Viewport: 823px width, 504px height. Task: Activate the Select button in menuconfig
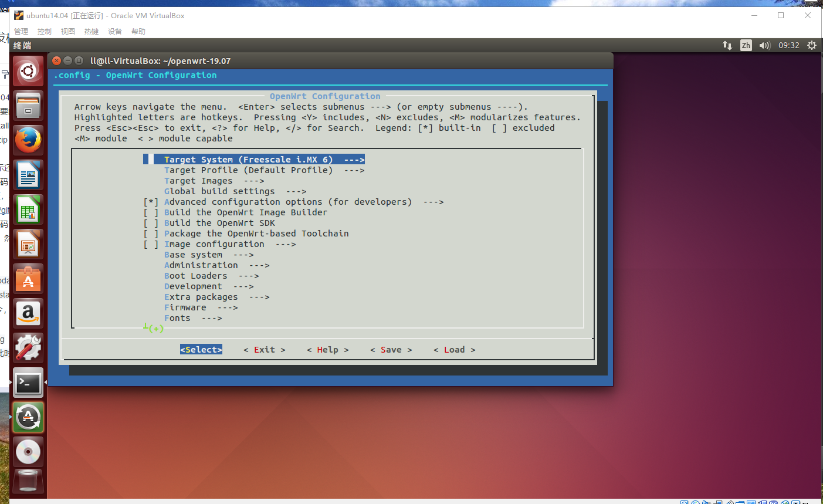tap(201, 349)
